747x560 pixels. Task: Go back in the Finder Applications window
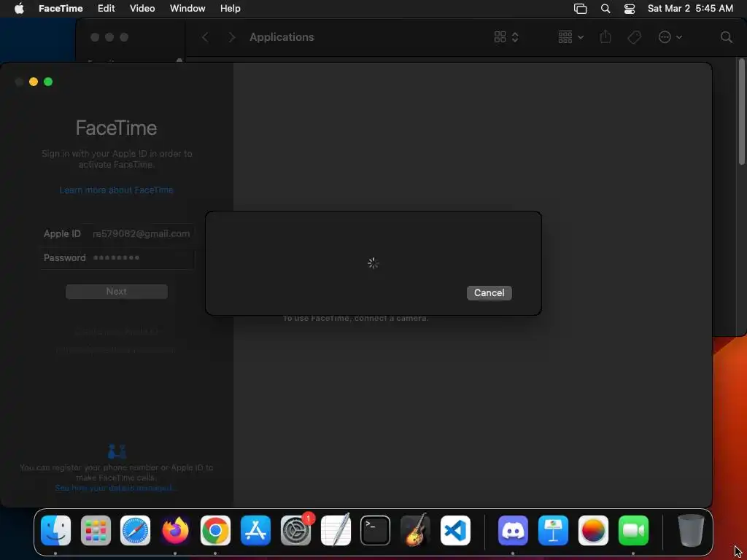[x=205, y=37]
